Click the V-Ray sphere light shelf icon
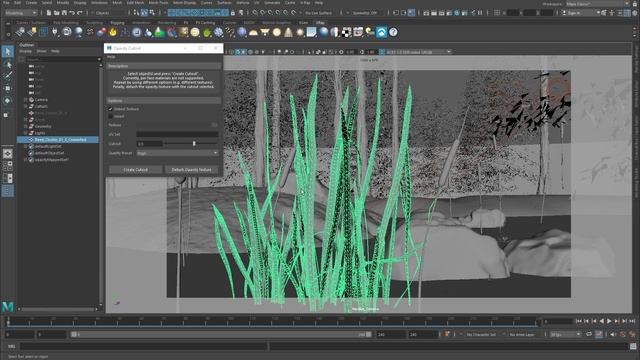Image resolution: width=640 pixels, height=360 pixels. coord(277,32)
